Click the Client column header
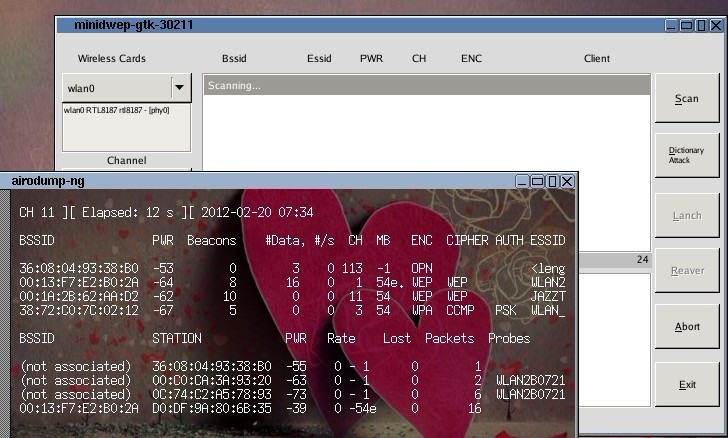 point(596,59)
